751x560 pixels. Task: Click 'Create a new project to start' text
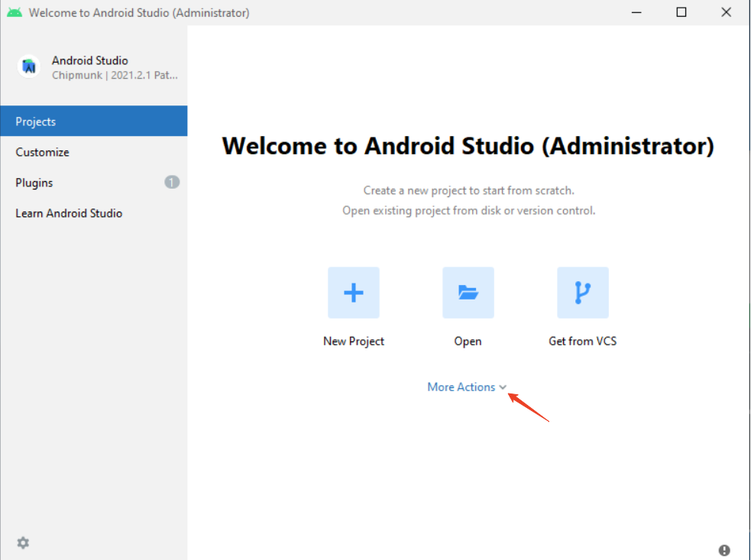[x=468, y=190]
